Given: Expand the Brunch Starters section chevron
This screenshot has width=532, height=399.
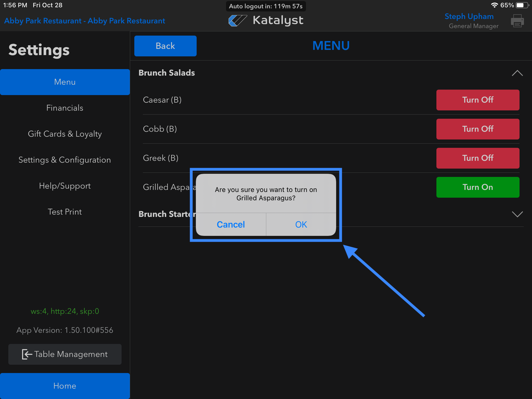Looking at the screenshot, I should tap(517, 214).
